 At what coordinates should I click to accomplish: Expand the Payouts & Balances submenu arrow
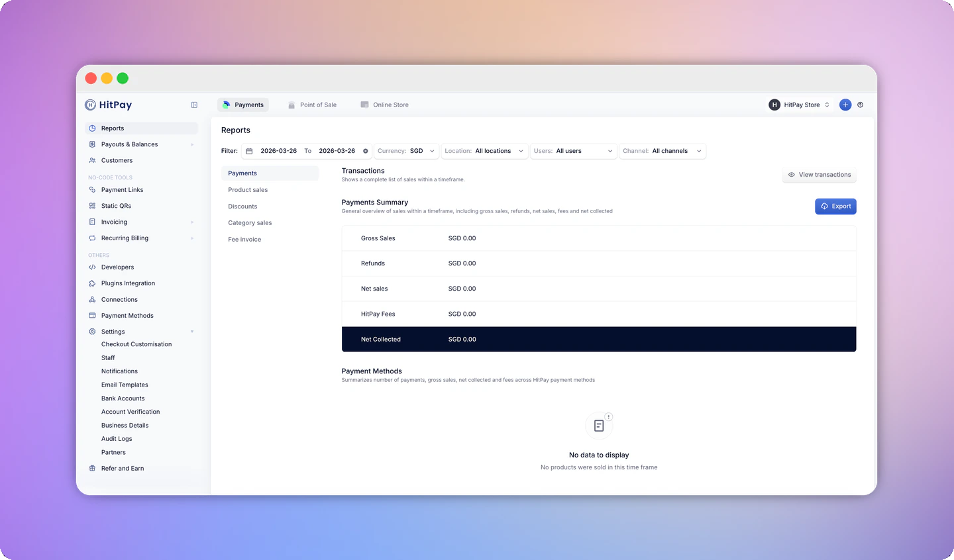192,144
